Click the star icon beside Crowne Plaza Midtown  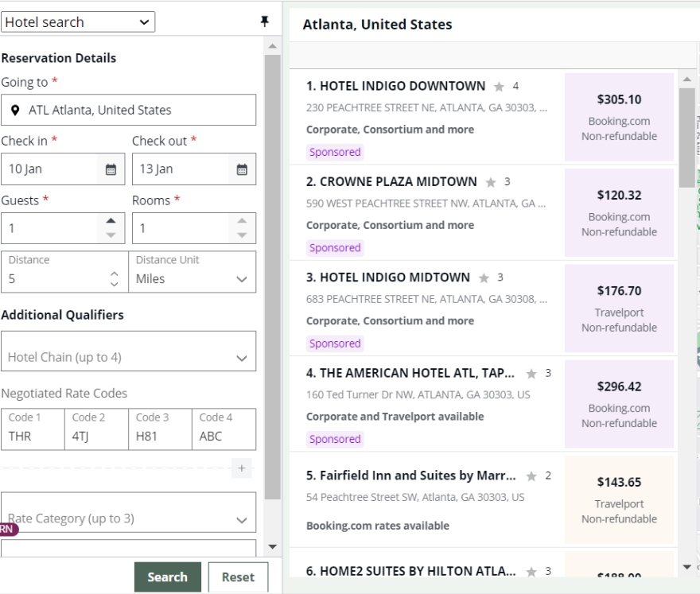pos(491,182)
